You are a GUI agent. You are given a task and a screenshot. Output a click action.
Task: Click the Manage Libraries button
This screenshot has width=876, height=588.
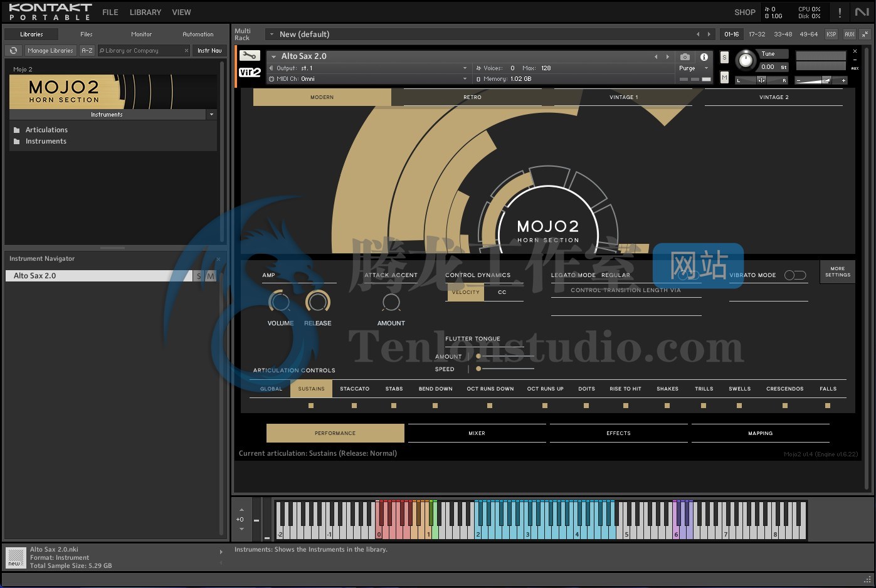pyautogui.click(x=50, y=50)
